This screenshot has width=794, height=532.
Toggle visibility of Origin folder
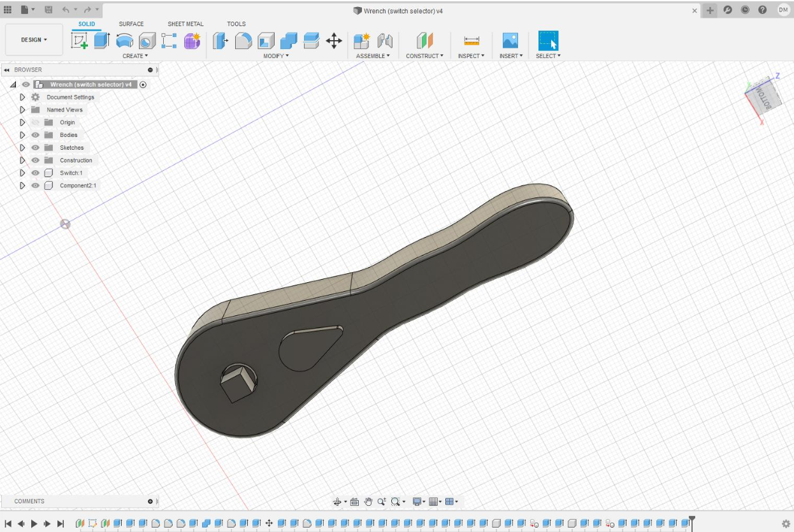pos(36,122)
